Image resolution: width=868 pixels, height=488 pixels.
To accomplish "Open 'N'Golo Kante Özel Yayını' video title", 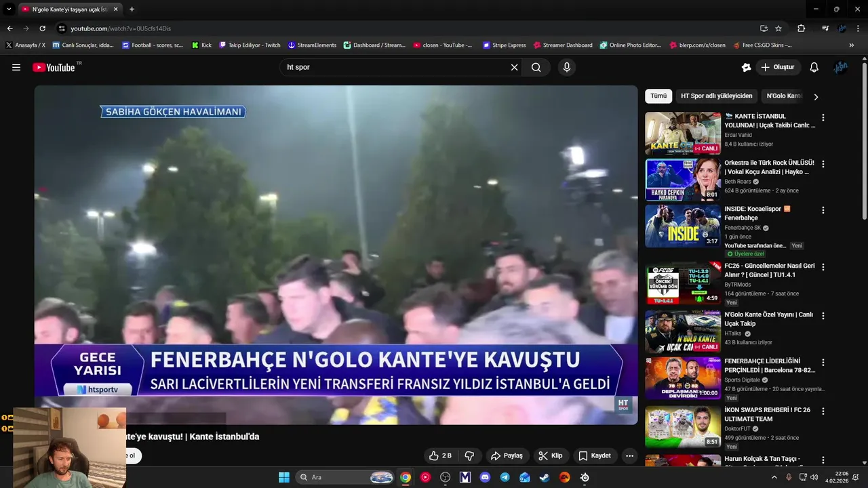I will click(x=768, y=319).
